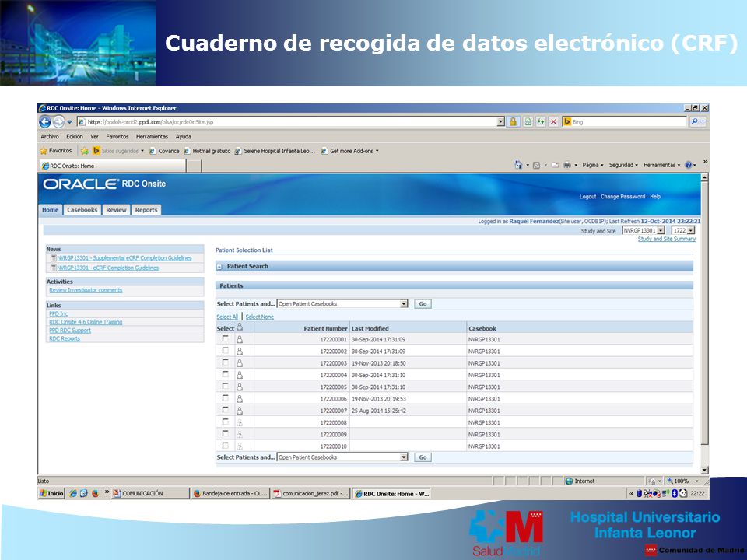
Task: Click the Firefox quick launch icon in taskbar
Action: click(x=95, y=493)
